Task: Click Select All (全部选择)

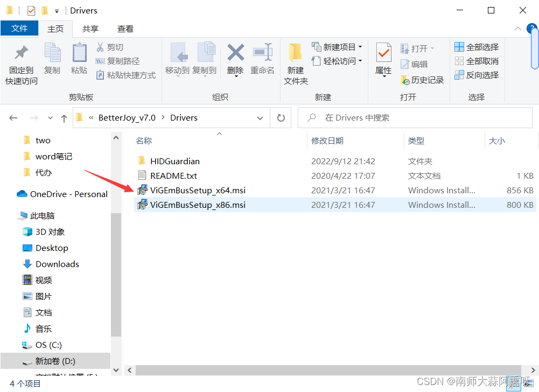Action: (477, 47)
